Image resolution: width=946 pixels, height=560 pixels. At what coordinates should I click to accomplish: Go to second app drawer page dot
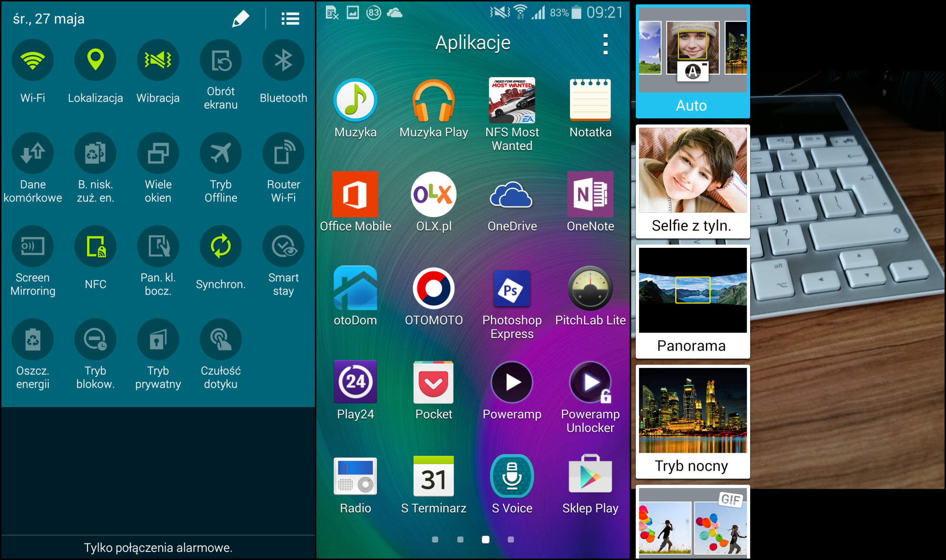click(x=460, y=539)
